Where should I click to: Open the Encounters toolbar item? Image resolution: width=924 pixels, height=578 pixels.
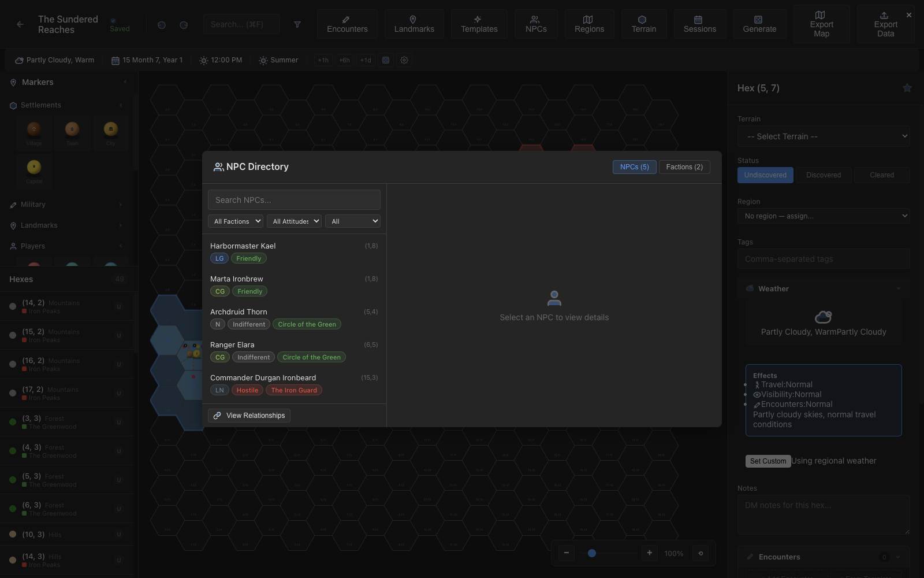(x=347, y=24)
